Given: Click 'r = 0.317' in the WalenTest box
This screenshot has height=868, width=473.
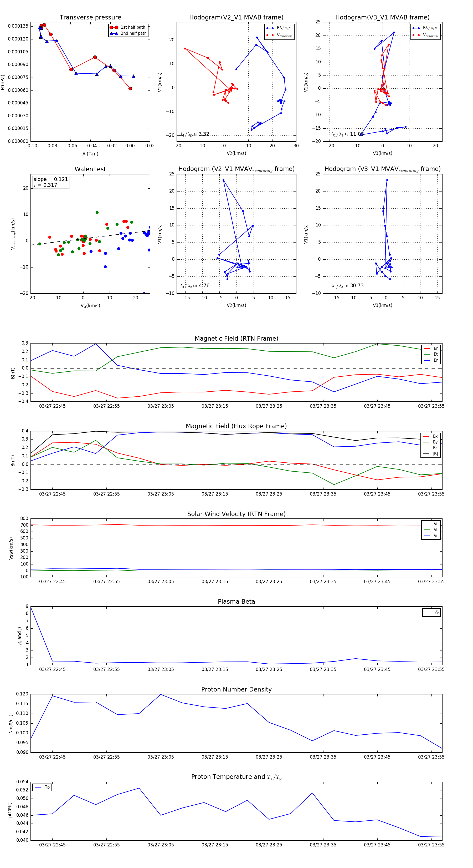Looking at the screenshot, I should [45, 185].
